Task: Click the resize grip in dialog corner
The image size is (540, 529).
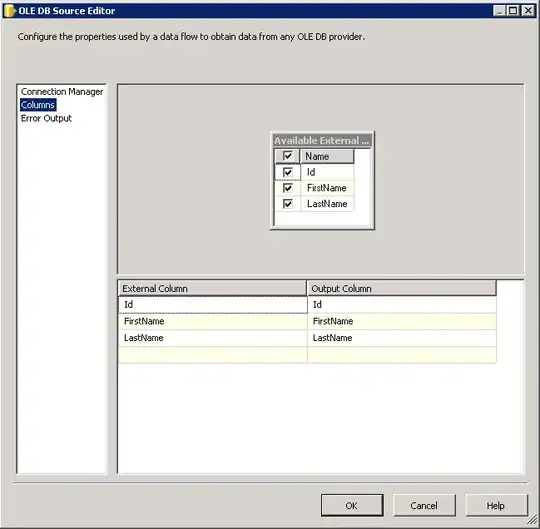Action: (x=532, y=520)
